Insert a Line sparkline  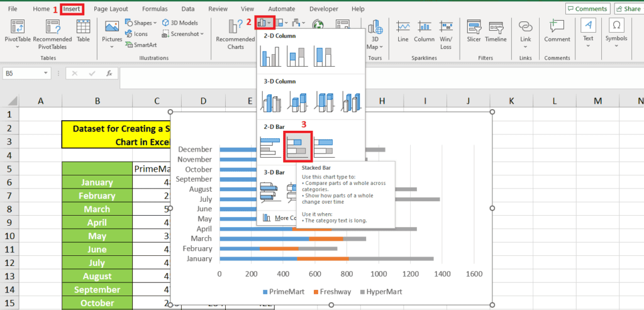click(403, 31)
